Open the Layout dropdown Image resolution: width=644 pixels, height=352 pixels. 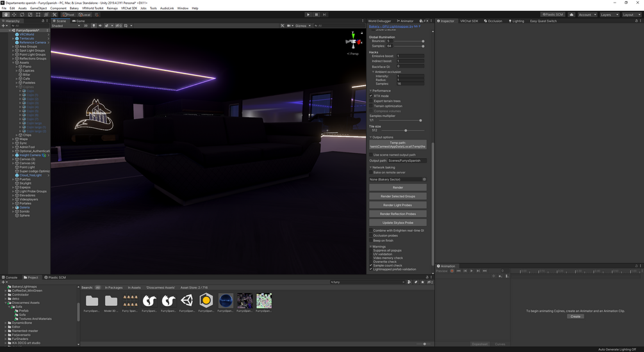tap(631, 14)
